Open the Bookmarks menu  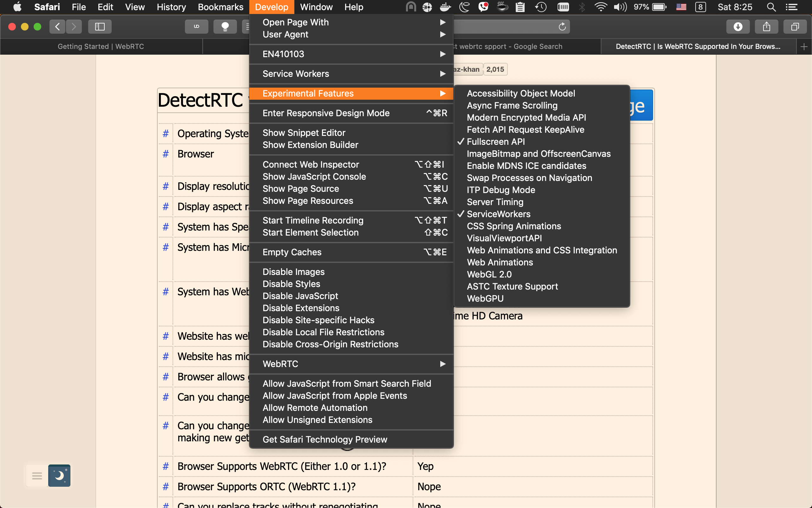tap(220, 7)
